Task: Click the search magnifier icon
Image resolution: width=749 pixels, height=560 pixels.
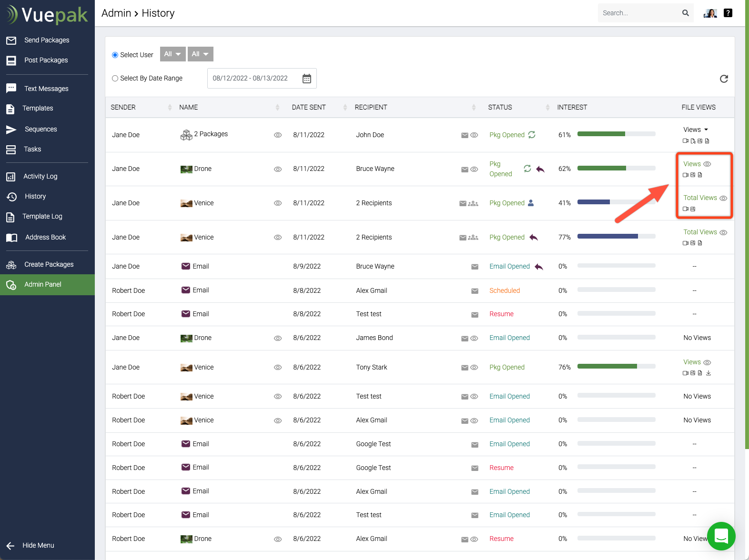Action: [685, 13]
